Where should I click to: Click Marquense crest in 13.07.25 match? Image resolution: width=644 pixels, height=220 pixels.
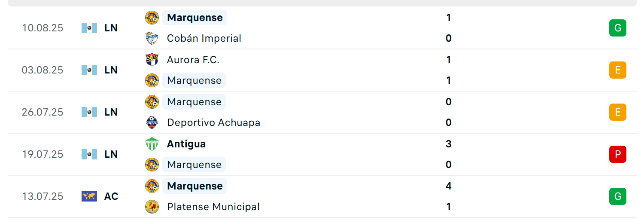pyautogui.click(x=152, y=186)
